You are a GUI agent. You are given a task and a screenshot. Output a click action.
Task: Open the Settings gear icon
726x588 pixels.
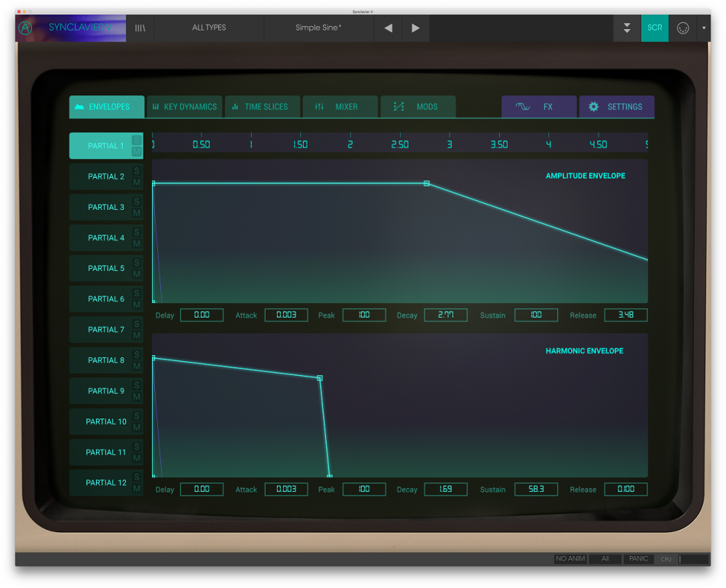594,107
